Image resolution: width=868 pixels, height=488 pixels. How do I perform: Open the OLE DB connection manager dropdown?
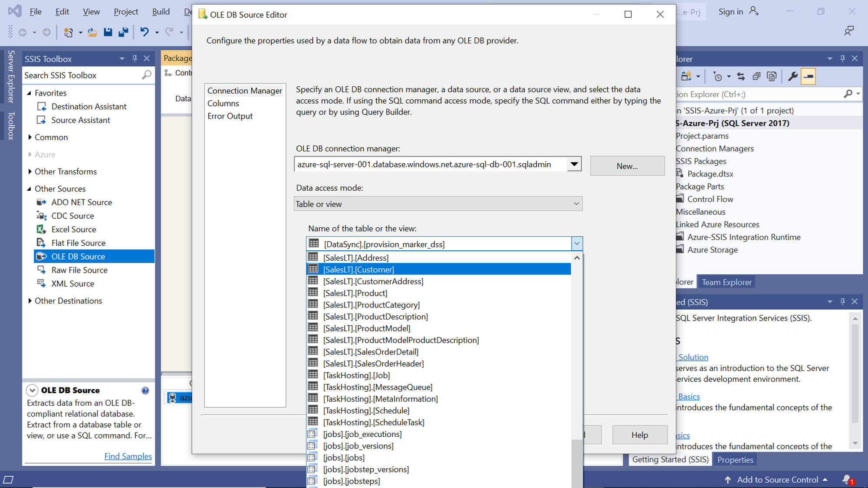(x=574, y=164)
